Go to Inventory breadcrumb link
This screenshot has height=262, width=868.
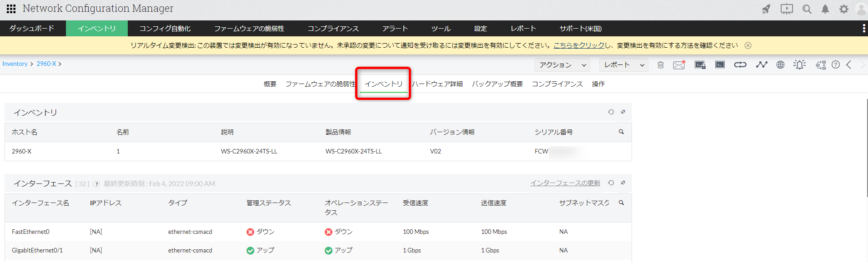coord(15,64)
